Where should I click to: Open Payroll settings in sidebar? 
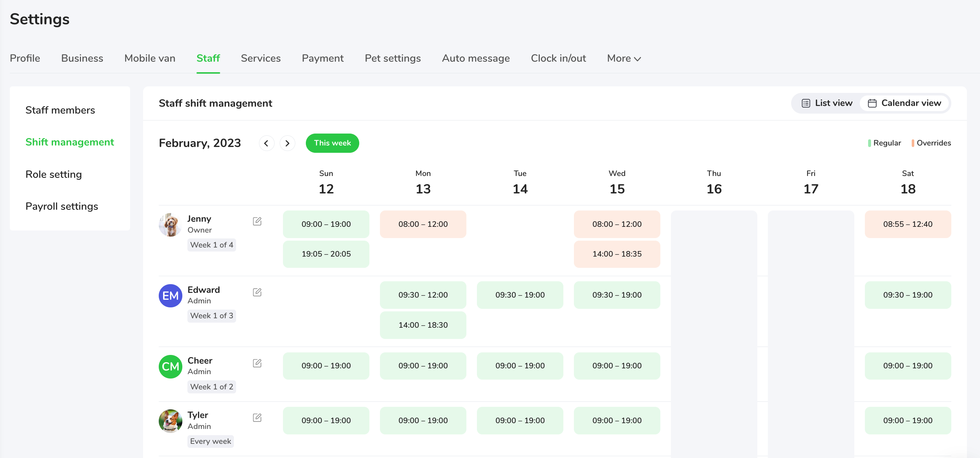pyautogui.click(x=62, y=206)
